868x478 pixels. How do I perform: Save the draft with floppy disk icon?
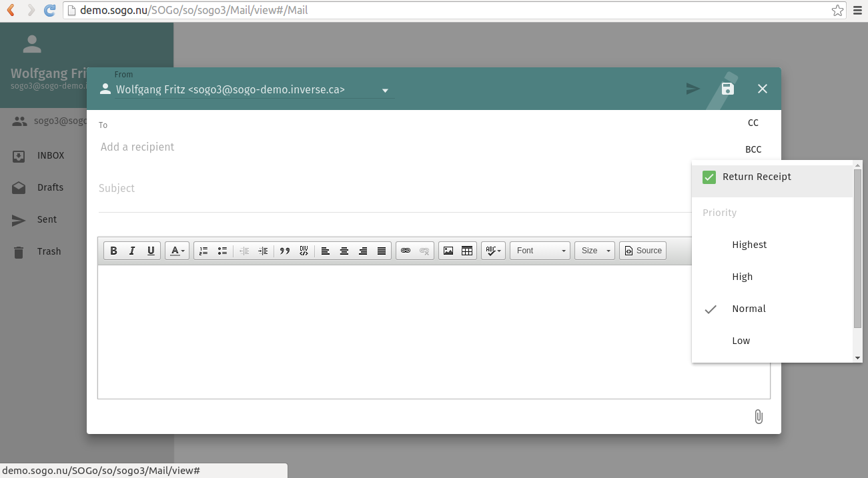pos(728,89)
